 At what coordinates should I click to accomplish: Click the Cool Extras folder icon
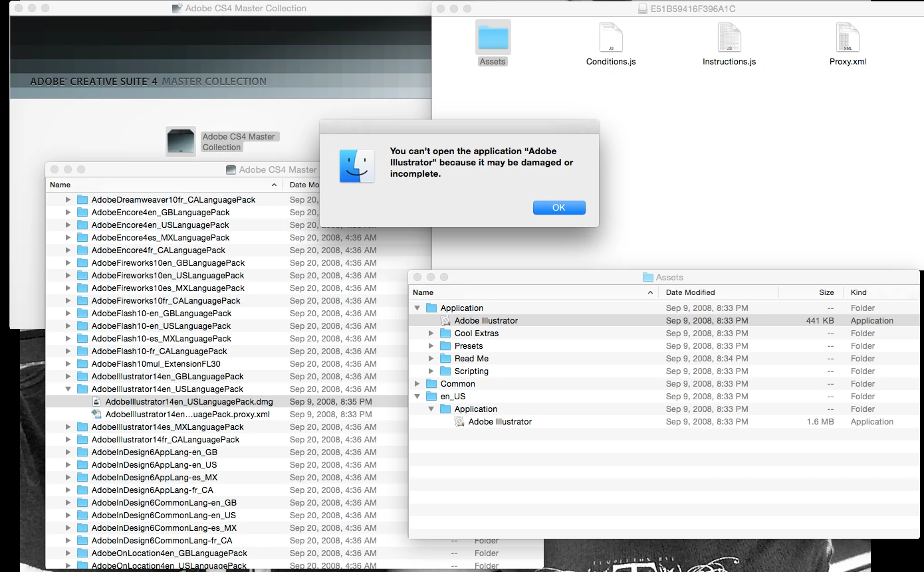(445, 334)
